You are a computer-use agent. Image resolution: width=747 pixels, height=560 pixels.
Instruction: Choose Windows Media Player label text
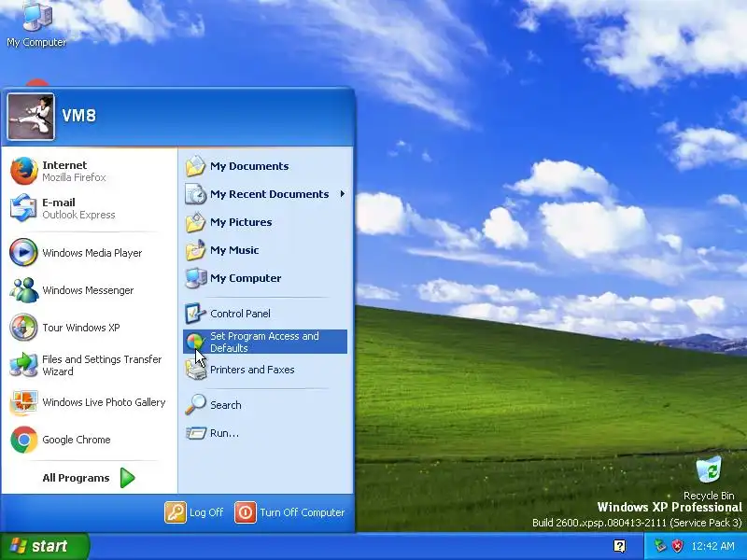click(92, 253)
